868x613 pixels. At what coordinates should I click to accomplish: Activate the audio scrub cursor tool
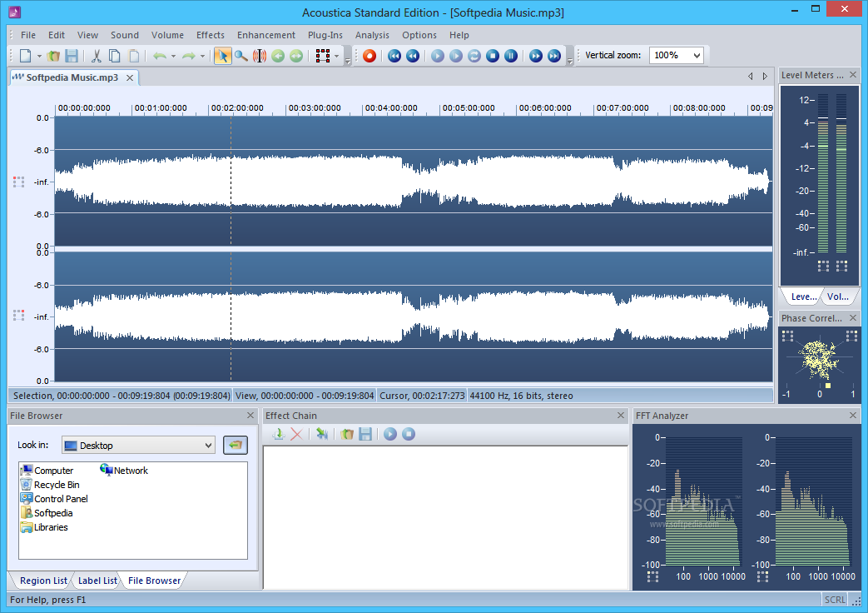tap(260, 56)
